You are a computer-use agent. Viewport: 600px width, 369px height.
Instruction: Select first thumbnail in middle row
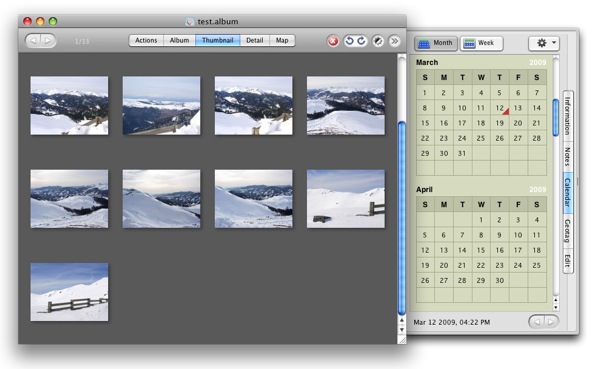69,199
